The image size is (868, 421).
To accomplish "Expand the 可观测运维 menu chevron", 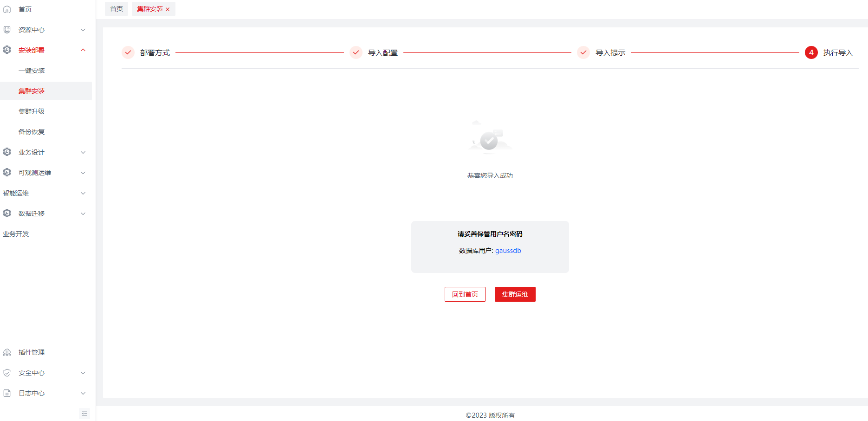I will click(x=83, y=173).
